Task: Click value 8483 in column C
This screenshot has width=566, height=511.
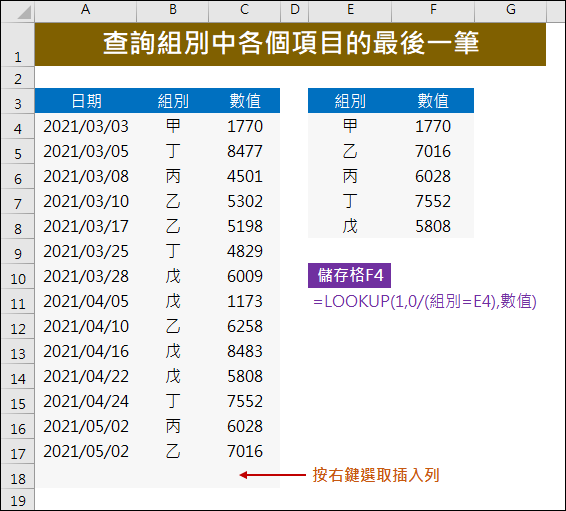Action: click(244, 351)
